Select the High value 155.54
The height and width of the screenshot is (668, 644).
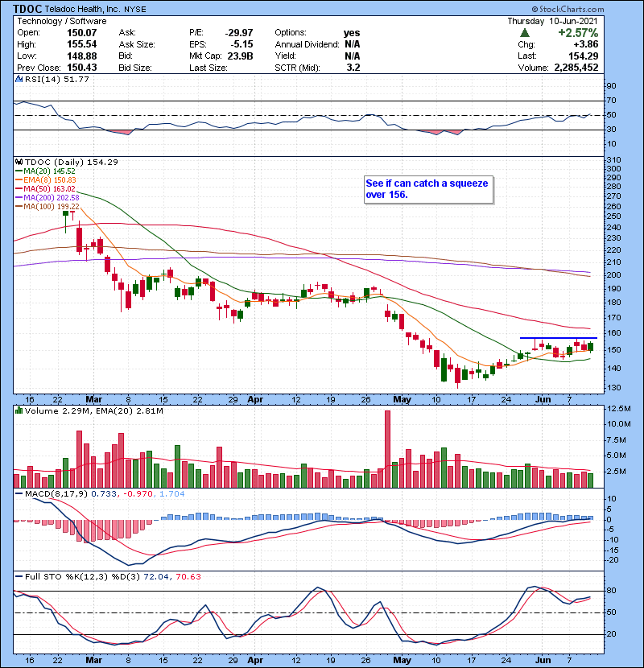[82, 44]
